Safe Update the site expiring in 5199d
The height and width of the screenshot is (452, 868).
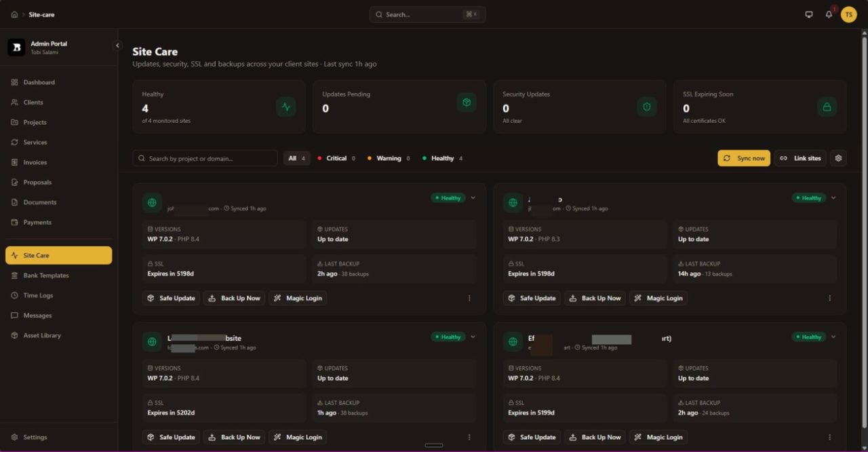coord(532,437)
